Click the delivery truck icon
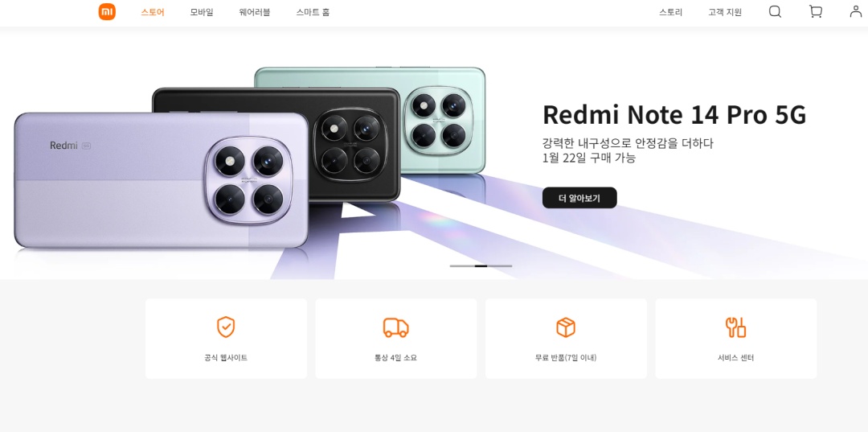This screenshot has height=432, width=868. coord(395,327)
